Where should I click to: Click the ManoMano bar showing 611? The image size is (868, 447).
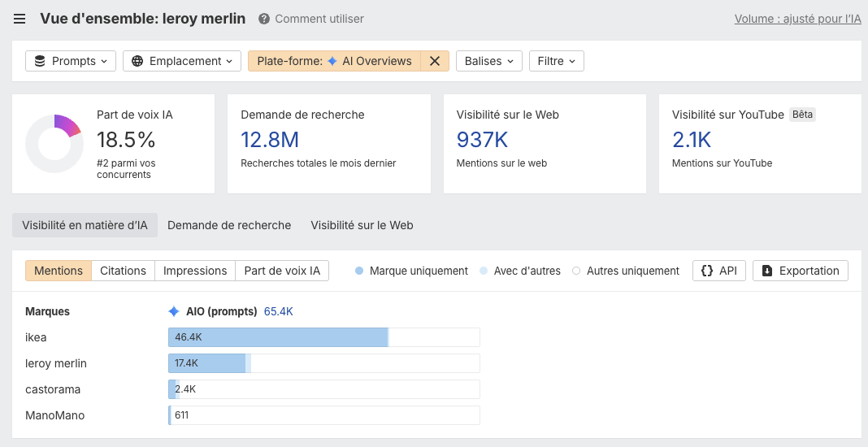323,415
